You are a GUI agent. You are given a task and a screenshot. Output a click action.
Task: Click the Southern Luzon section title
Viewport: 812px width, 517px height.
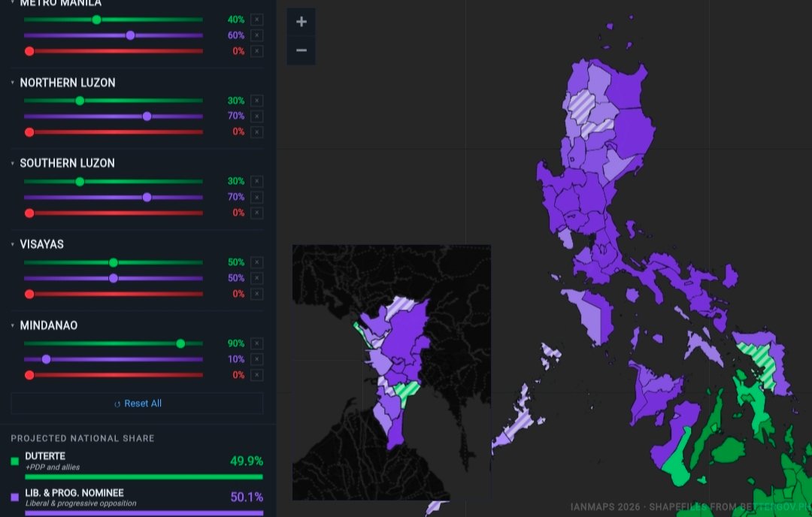point(68,164)
